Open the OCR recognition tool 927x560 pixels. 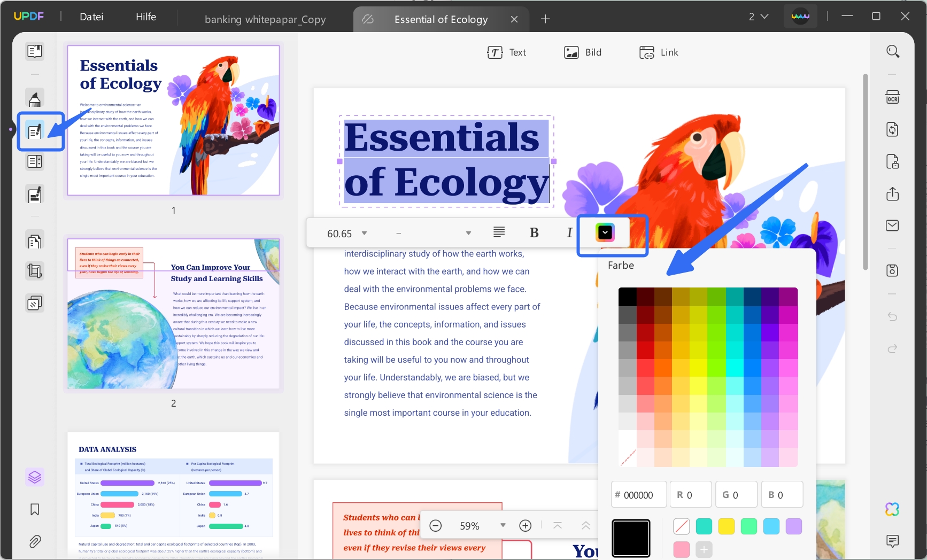pos(892,98)
